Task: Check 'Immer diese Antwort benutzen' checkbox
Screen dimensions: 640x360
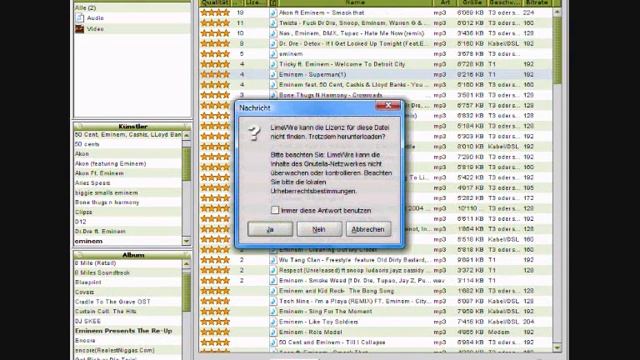Action: click(x=275, y=210)
